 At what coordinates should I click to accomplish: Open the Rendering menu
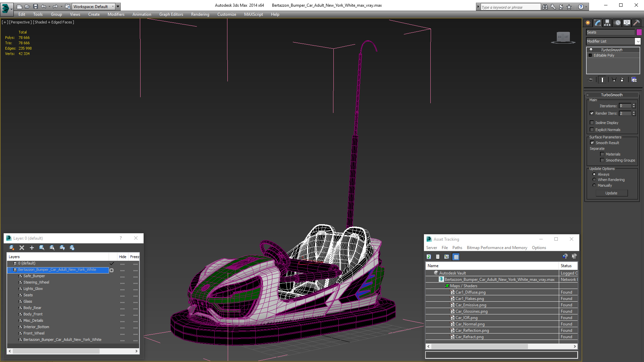click(x=200, y=14)
